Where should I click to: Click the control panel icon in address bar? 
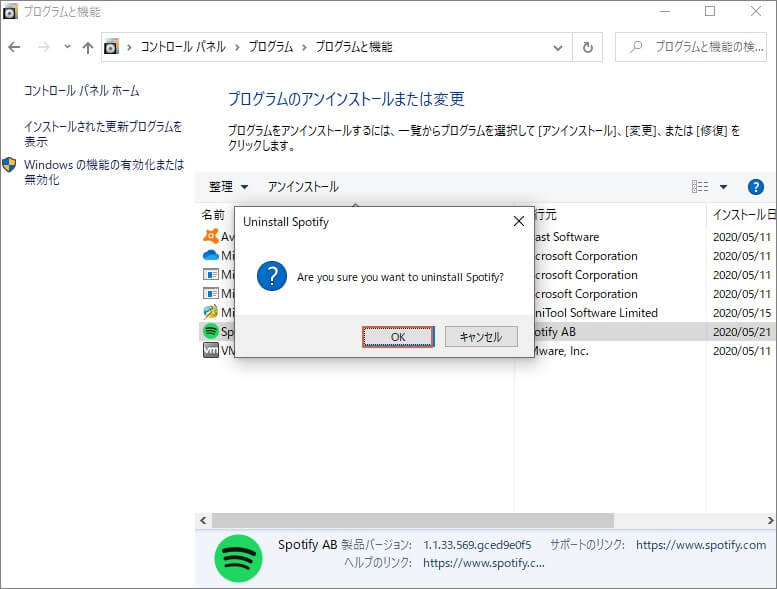[111, 47]
